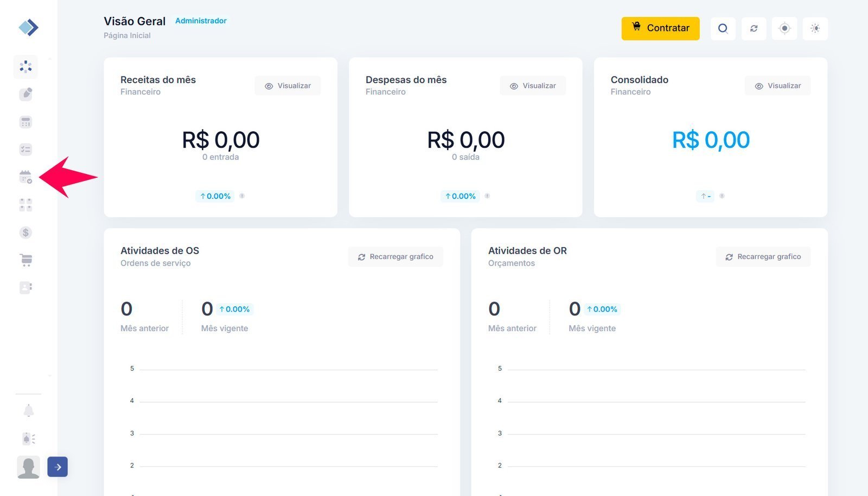
Task: Open the contacts card sidebar icon
Action: coord(25,287)
